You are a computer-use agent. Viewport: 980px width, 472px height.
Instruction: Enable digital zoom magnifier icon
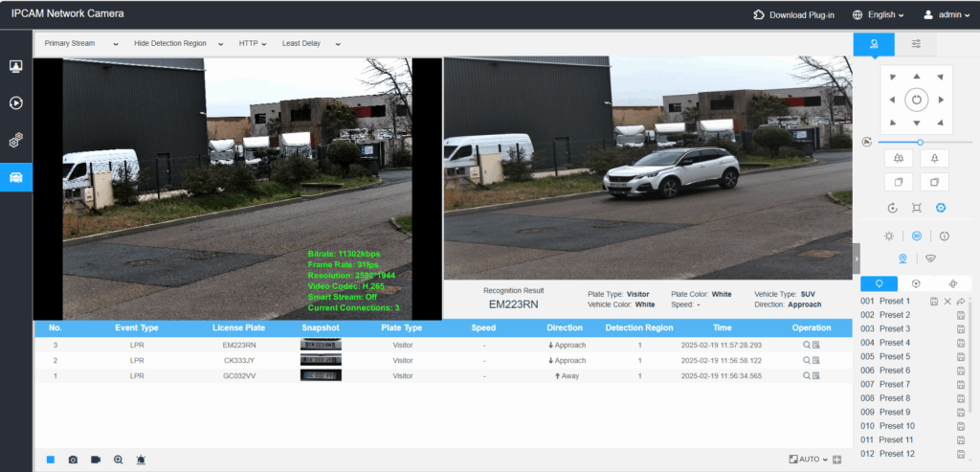[x=119, y=460]
